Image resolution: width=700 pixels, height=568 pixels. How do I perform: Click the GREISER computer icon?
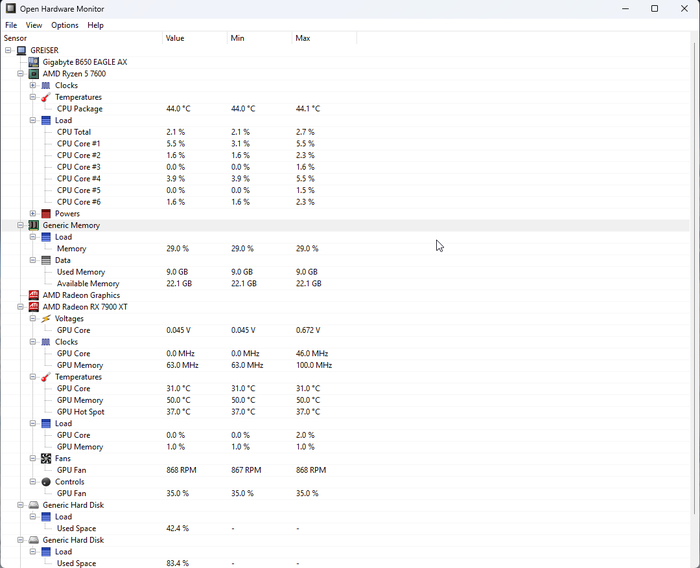(21, 50)
